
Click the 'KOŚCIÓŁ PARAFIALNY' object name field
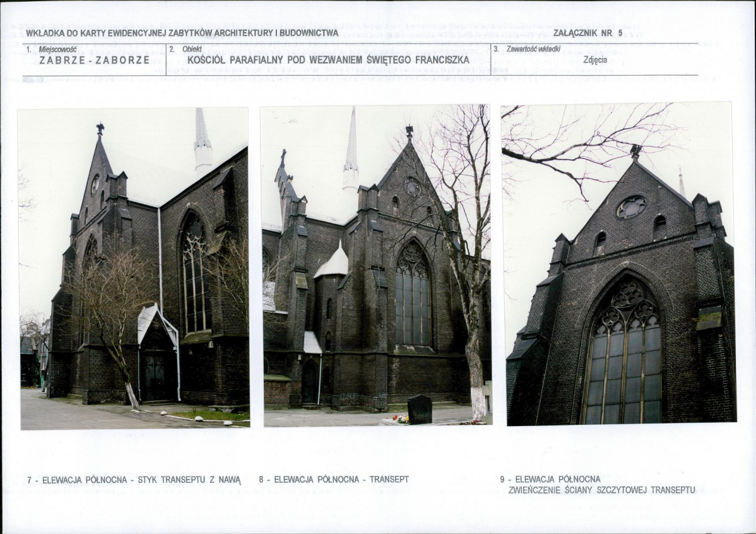[x=328, y=60]
